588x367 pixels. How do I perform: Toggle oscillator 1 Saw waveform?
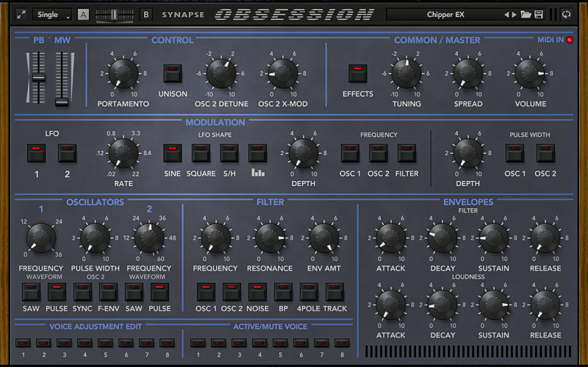point(31,292)
